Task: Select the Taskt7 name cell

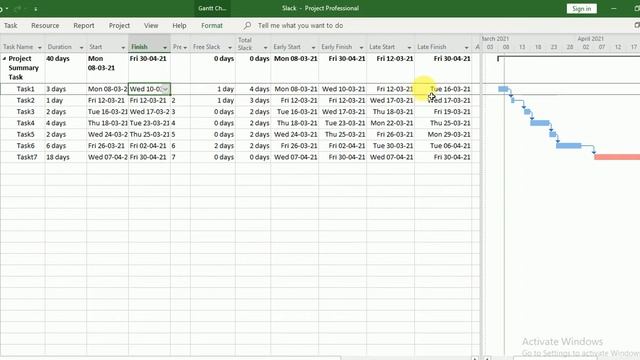Action: (23, 157)
